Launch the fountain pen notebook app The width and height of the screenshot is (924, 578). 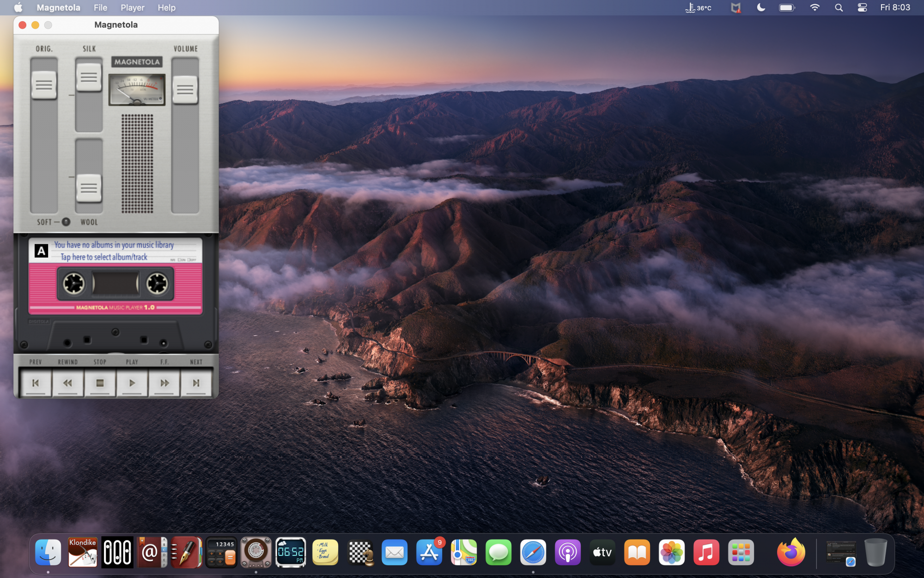tap(187, 552)
